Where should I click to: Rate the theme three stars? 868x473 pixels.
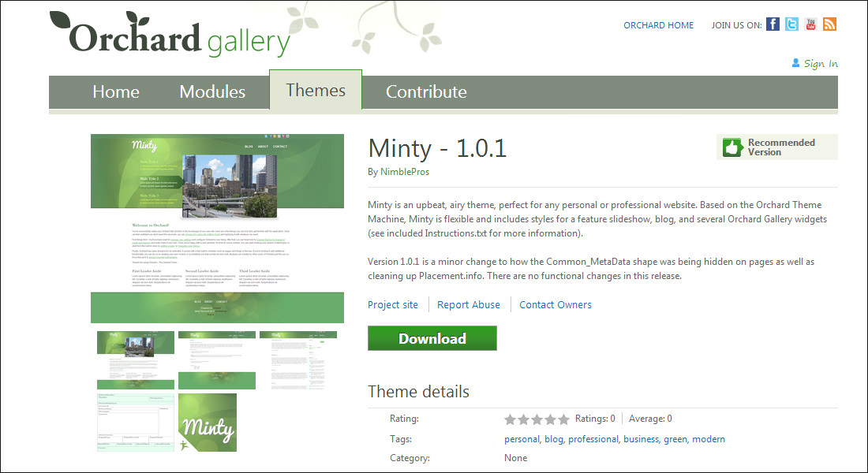point(537,419)
